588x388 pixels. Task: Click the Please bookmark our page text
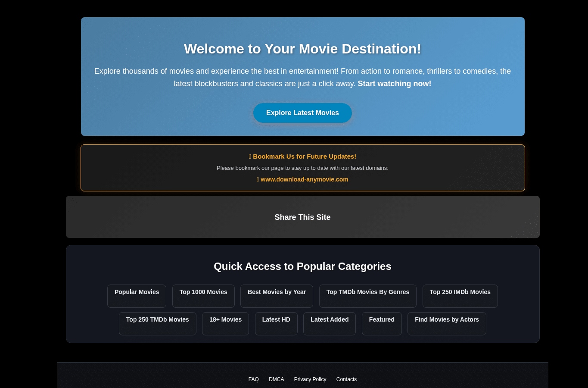coord(302,168)
